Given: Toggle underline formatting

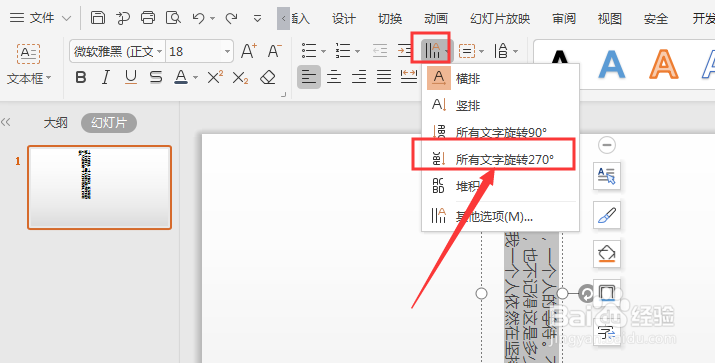Looking at the screenshot, I should click(131, 78).
